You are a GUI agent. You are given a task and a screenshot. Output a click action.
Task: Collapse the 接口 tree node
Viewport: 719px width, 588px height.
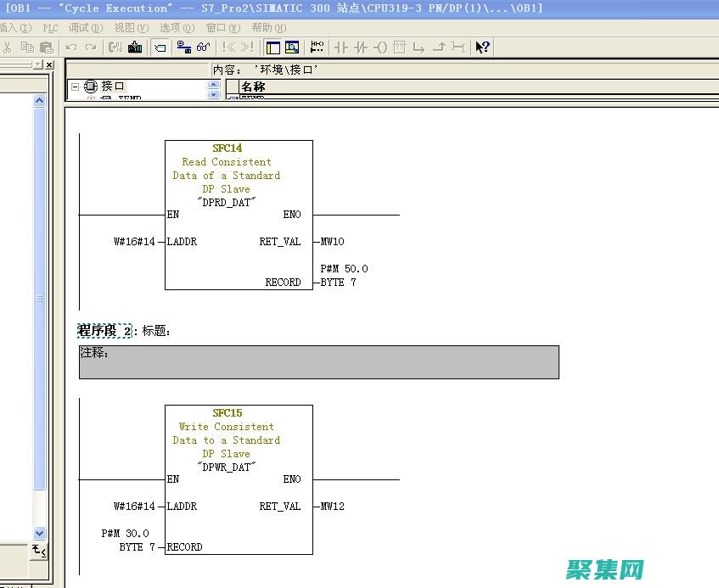click(x=75, y=87)
